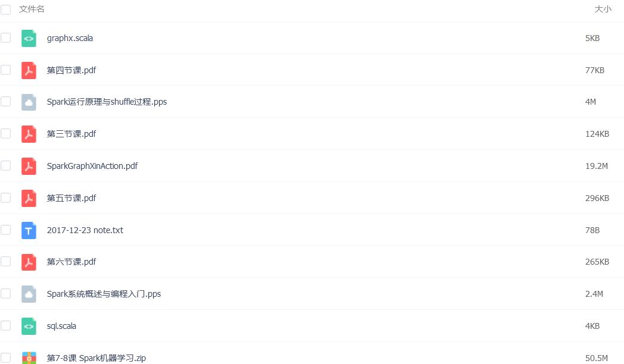624x364 pixels.
Task: Click the zip archive icon for 第7-8课 Spark机器学习.zip
Action: coord(29,357)
